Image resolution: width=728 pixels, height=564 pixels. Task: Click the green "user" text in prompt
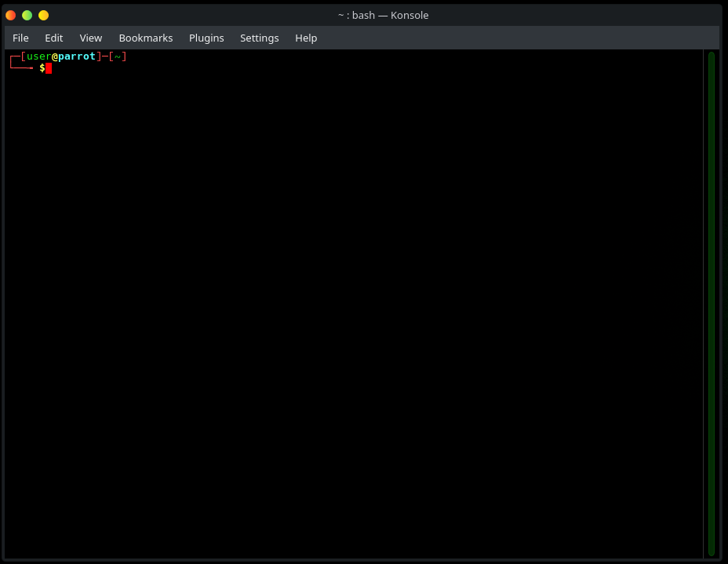tap(38, 56)
